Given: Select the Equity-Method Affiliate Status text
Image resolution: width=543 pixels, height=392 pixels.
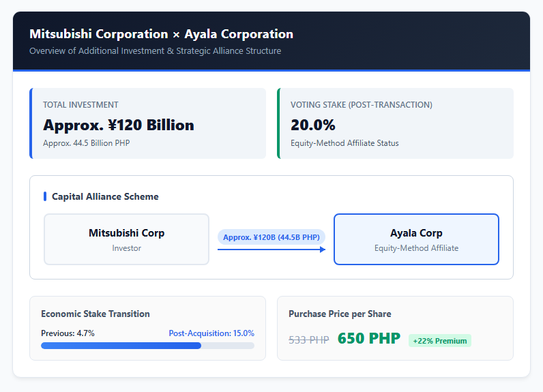Looking at the screenshot, I should [344, 143].
